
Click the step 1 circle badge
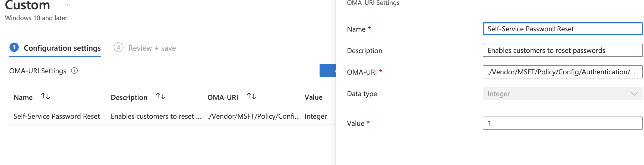tap(14, 47)
